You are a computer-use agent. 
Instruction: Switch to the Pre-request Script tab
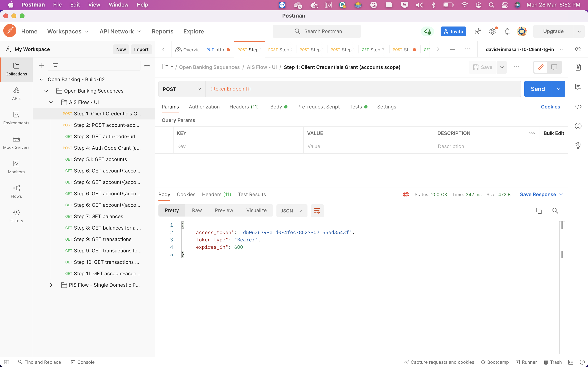pos(318,107)
